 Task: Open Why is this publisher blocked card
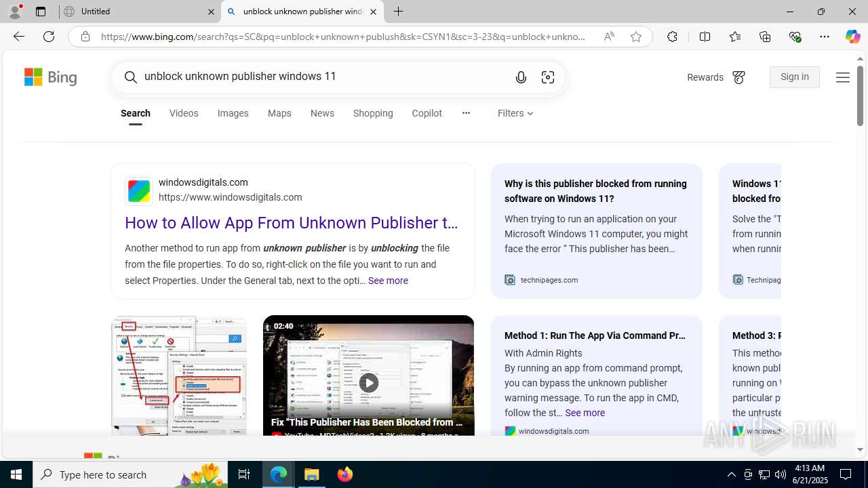[597, 231]
